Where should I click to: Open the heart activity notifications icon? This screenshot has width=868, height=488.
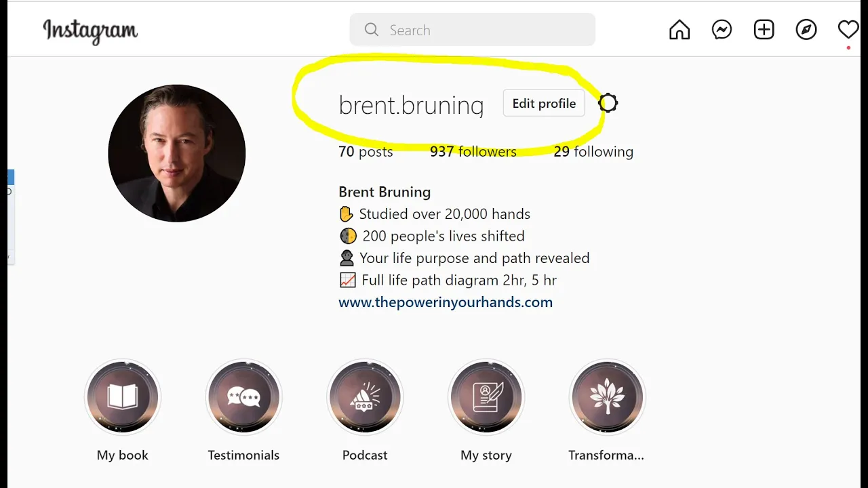[848, 30]
